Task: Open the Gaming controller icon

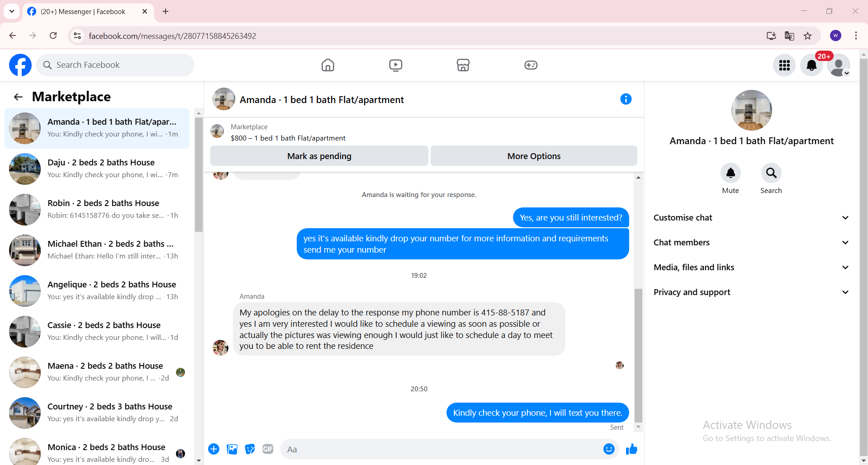Action: tap(531, 65)
